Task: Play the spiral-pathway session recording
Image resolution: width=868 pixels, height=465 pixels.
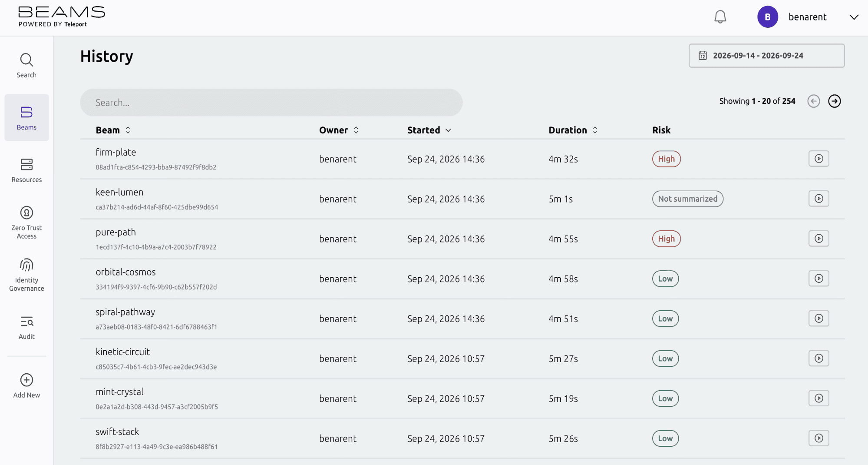Action: pyautogui.click(x=818, y=319)
